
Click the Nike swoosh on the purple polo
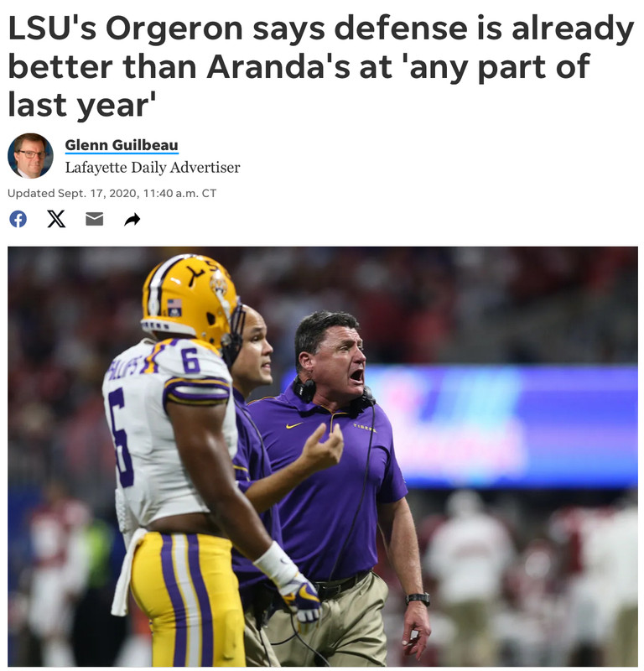[x=294, y=425]
